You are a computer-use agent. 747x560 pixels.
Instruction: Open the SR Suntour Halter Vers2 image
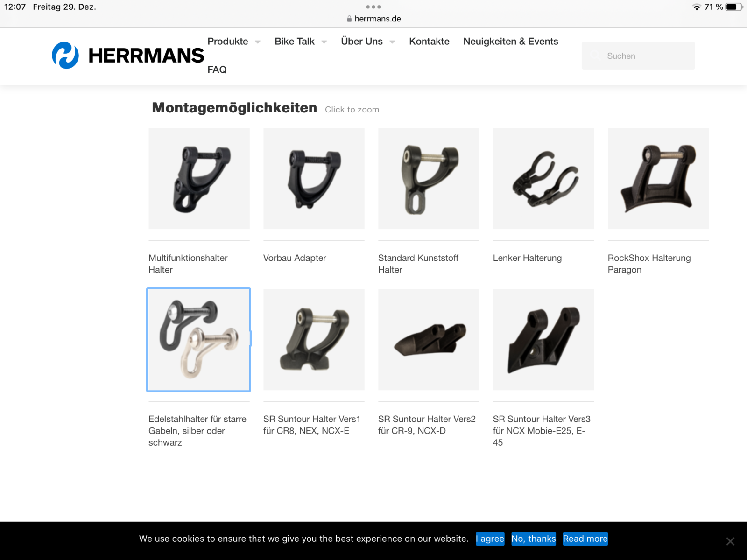(429, 340)
